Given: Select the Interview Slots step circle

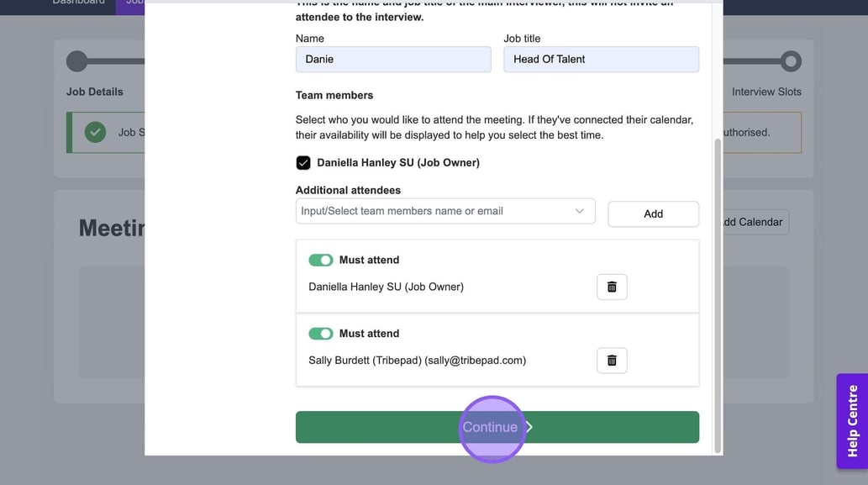Looking at the screenshot, I should pos(790,61).
